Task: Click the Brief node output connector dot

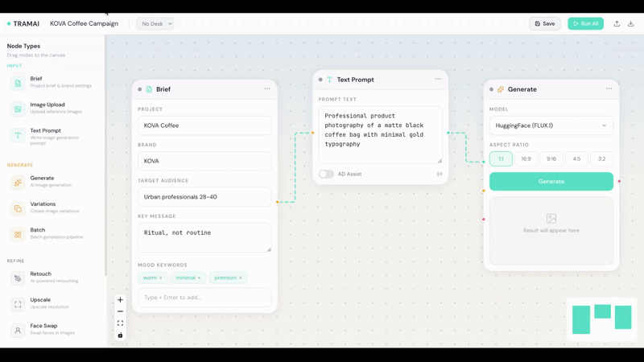Action: point(278,202)
